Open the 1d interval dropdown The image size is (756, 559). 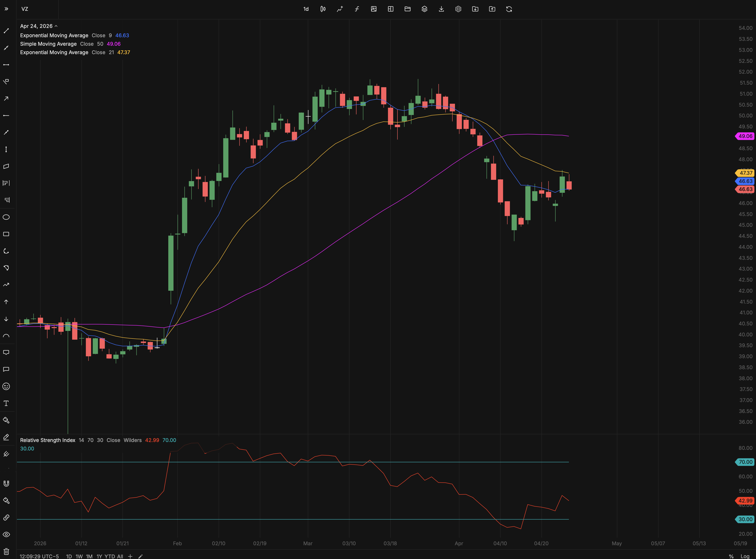(306, 9)
